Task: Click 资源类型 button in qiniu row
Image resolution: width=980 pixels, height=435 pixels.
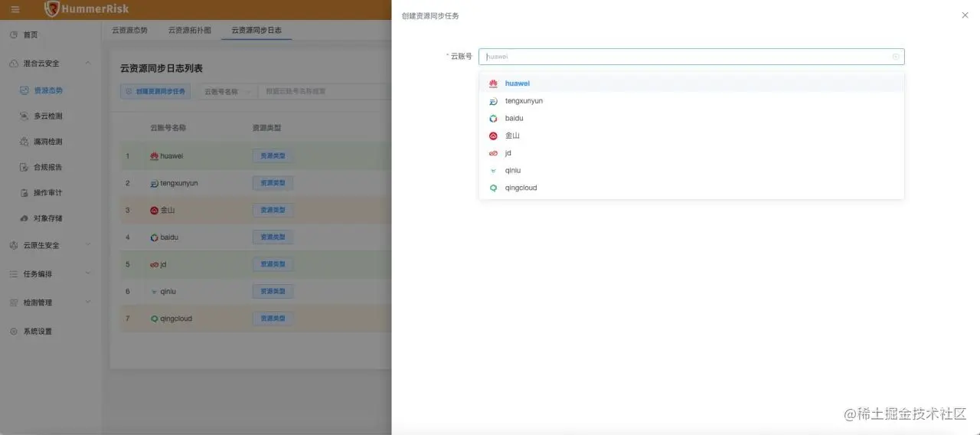Action: click(x=273, y=292)
